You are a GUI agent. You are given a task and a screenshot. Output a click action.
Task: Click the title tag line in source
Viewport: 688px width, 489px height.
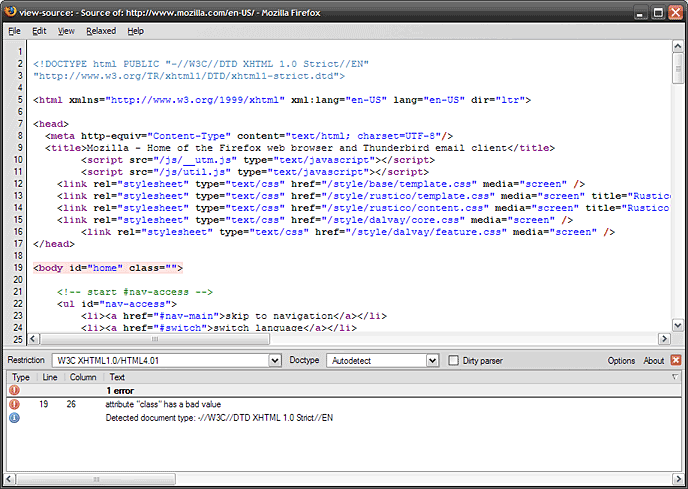[x=300, y=148]
